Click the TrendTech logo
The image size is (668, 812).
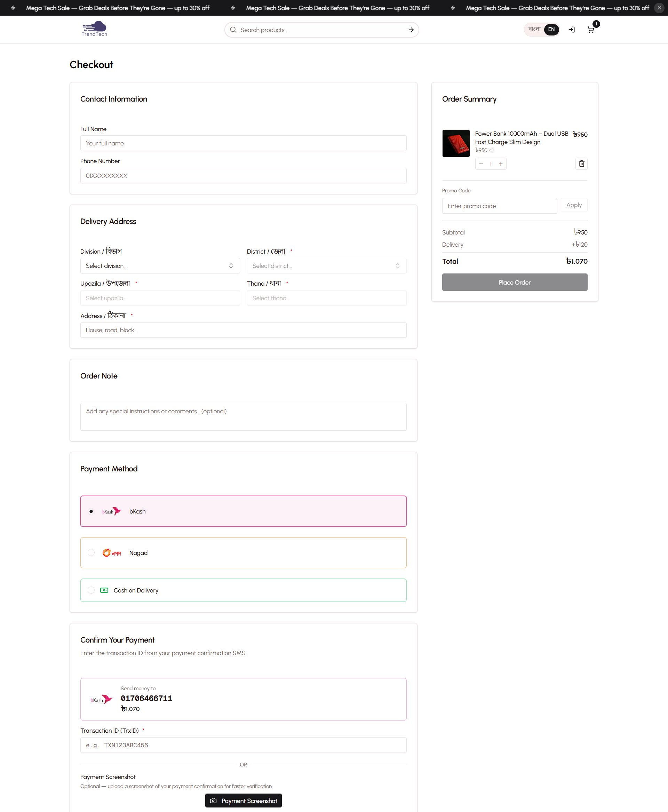click(94, 29)
